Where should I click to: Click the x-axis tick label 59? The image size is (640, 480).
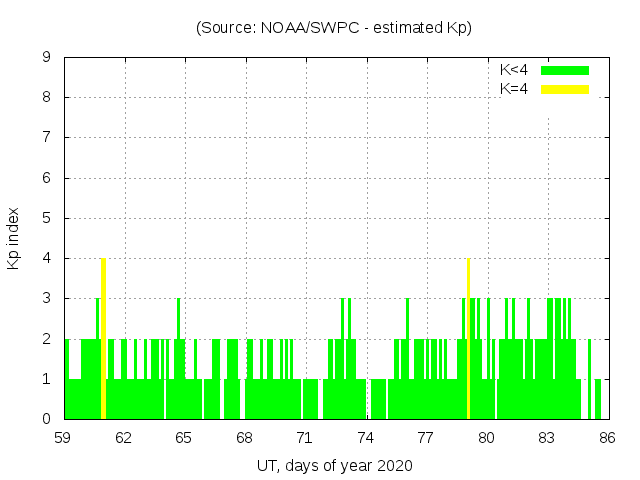63,438
